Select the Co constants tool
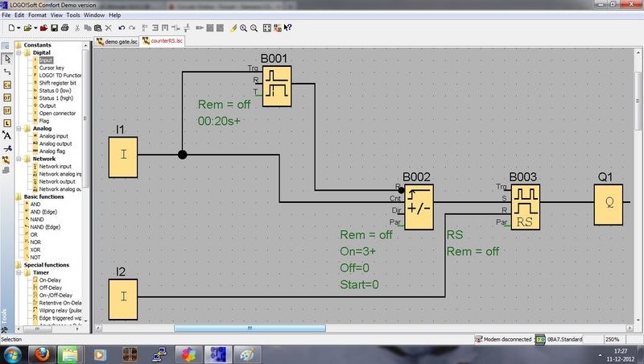The image size is (644, 364). pos(7,85)
